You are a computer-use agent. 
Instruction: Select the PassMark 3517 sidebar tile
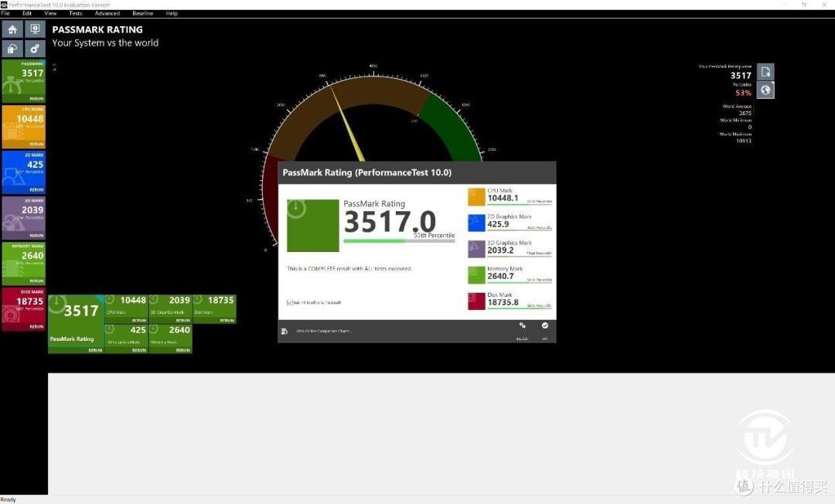click(x=23, y=81)
